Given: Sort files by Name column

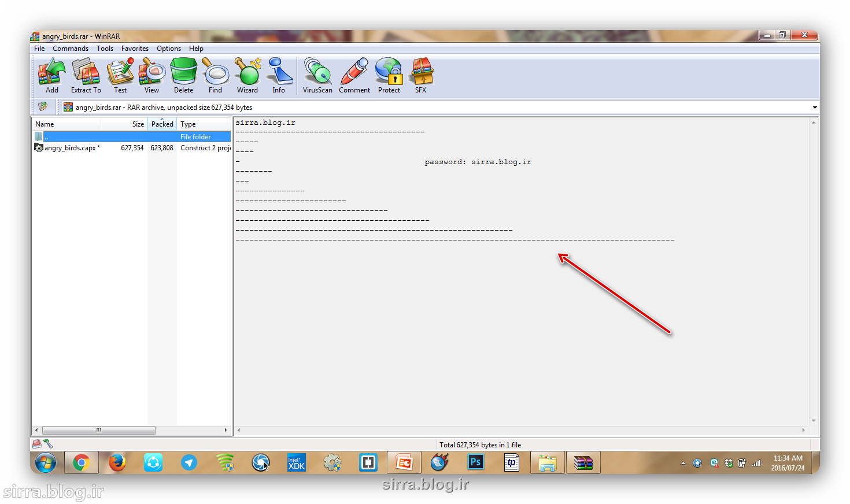Looking at the screenshot, I should (x=66, y=124).
